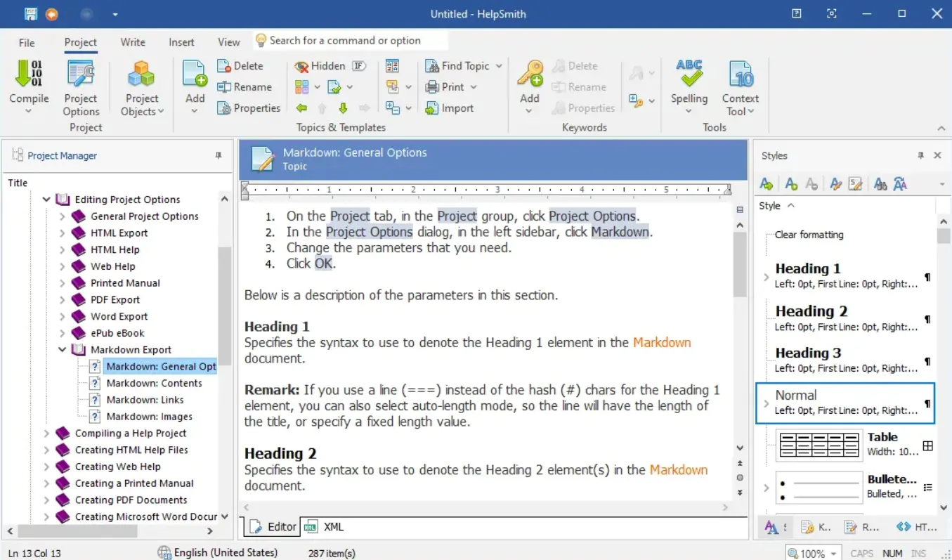The image size is (952, 560).
Task: Open Project Options from the ribbon
Action: click(x=81, y=89)
